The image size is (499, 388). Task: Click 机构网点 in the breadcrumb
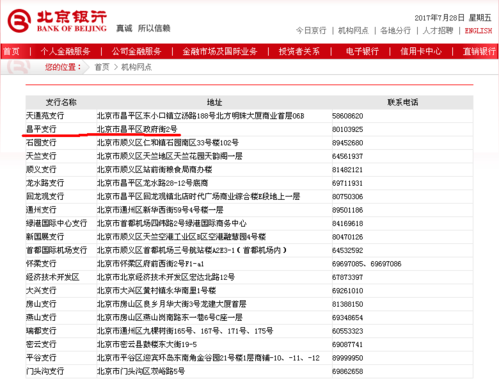click(136, 67)
